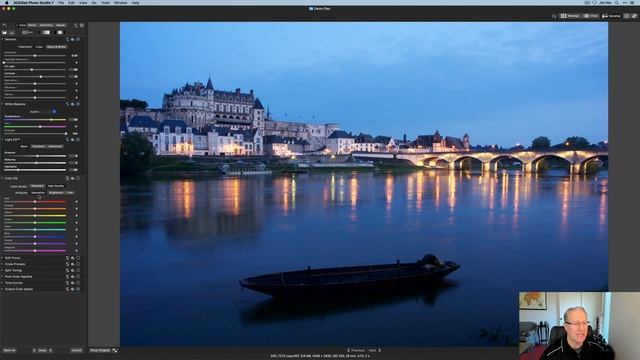Screen dimensions: 640x360
Task: Toggle the White Balance enable circle
Action: pyautogui.click(x=78, y=104)
